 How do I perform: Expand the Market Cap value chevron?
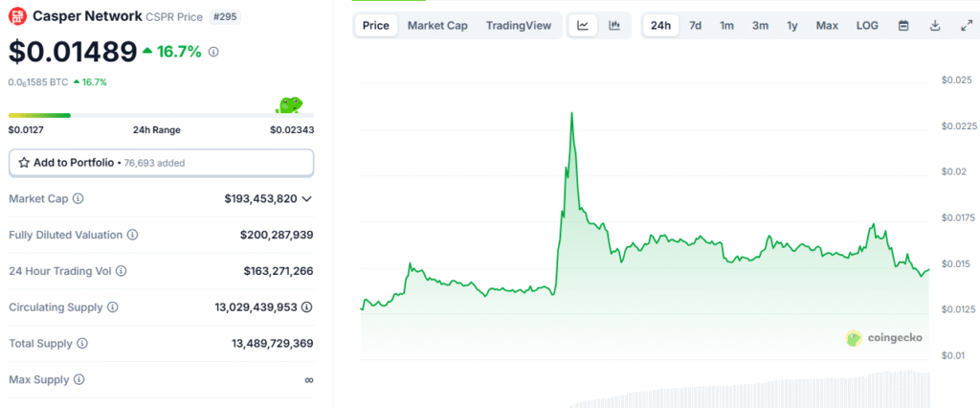click(307, 199)
